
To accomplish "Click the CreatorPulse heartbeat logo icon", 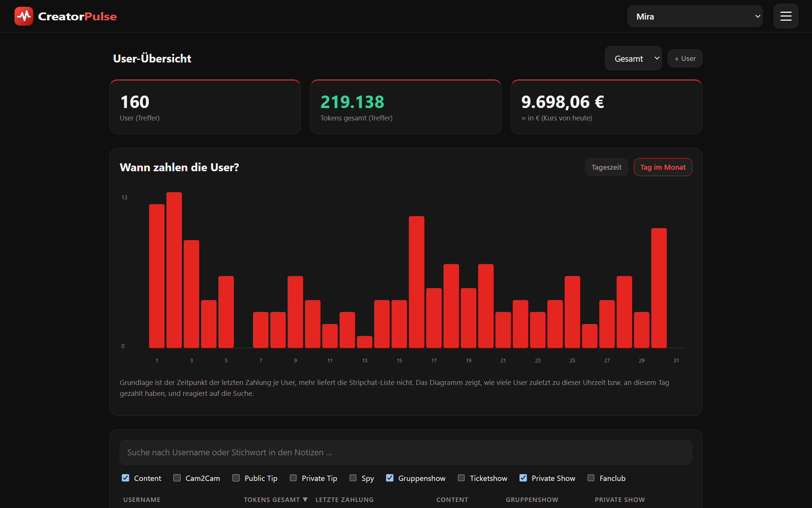I will pyautogui.click(x=24, y=16).
